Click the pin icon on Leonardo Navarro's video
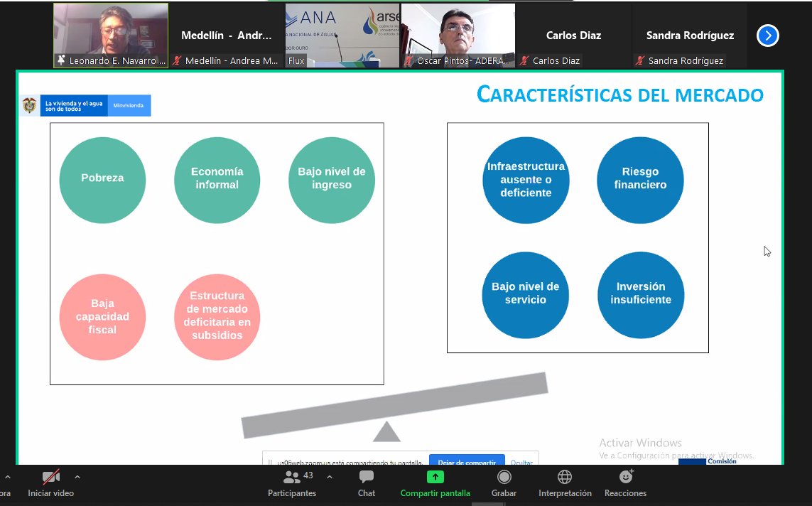Viewport: 812px width, 506px height. 61,60
